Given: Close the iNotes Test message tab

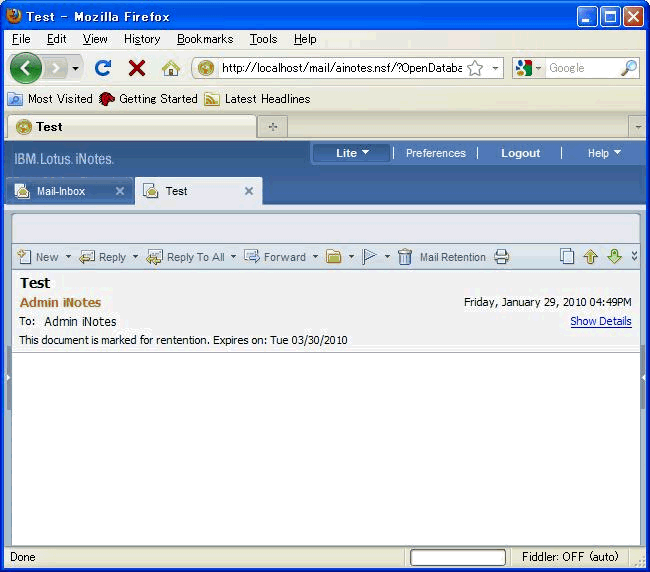Looking at the screenshot, I should click(249, 191).
